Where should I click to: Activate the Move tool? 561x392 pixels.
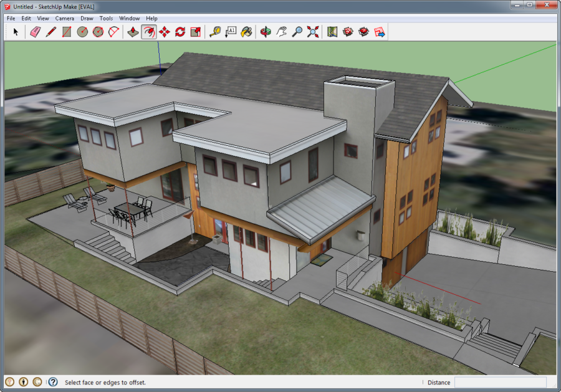coord(165,32)
